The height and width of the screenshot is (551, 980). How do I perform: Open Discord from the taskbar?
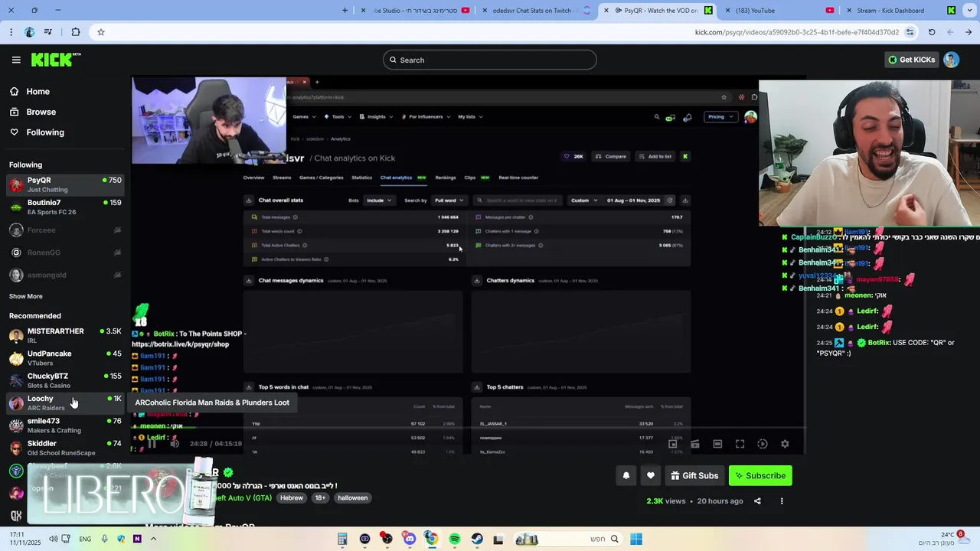click(410, 539)
